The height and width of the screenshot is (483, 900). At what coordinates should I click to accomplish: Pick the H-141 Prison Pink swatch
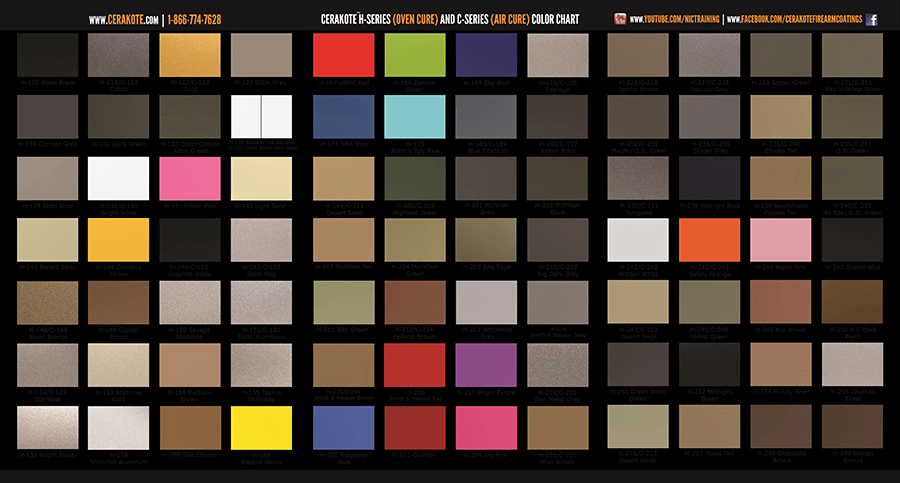pos(190,179)
